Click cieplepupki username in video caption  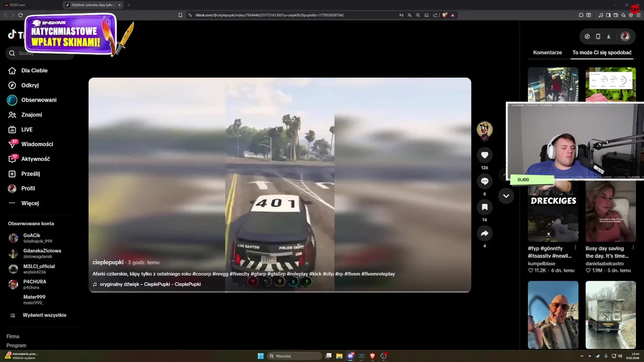[108, 262]
